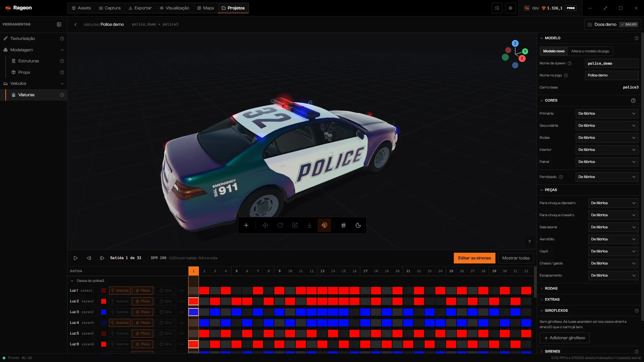This screenshot has width=644, height=362.
Task: Open Docs demo project button
Action: 613,24
